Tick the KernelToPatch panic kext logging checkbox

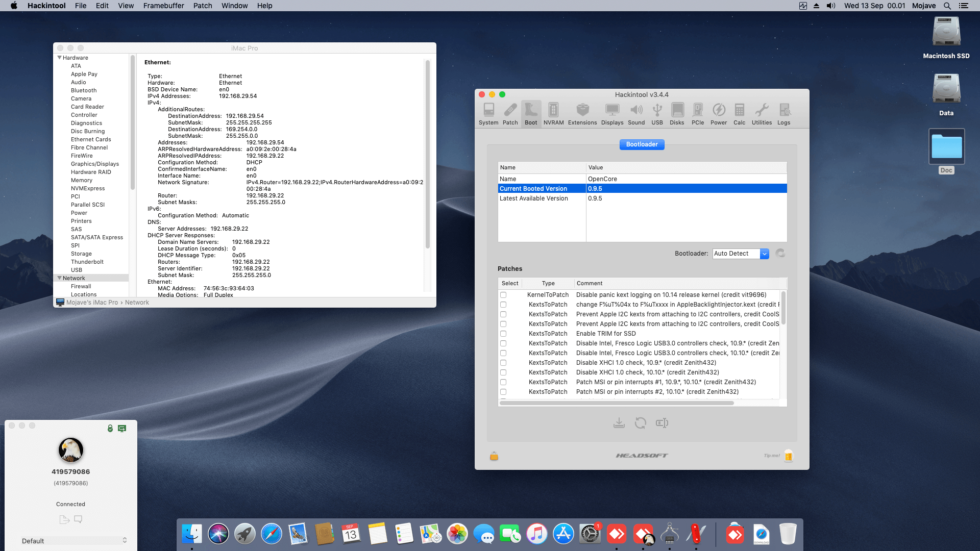[503, 295]
